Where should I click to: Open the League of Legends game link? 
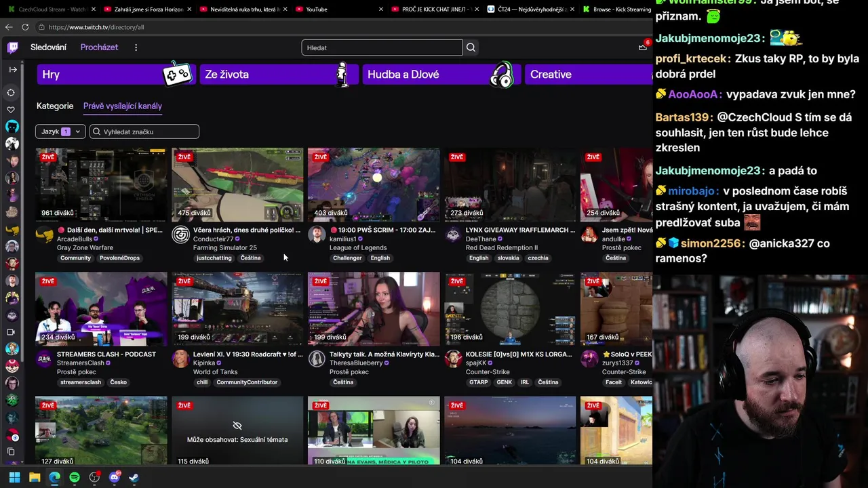click(358, 248)
